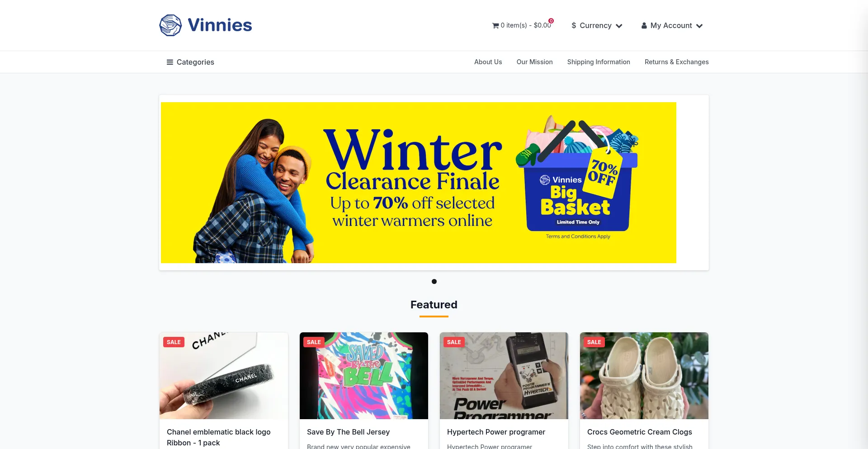
Task: Open Our Mission page
Action: pyautogui.click(x=534, y=62)
